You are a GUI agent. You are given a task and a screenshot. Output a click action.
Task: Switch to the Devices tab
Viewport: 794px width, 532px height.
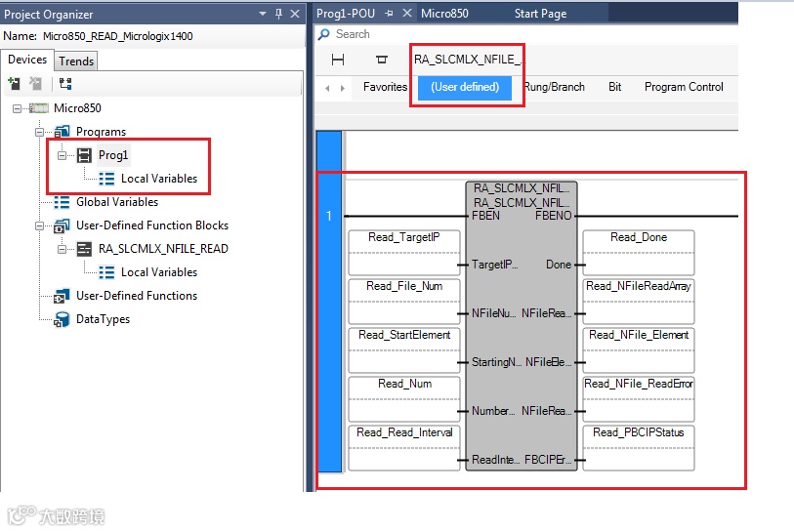(x=27, y=60)
